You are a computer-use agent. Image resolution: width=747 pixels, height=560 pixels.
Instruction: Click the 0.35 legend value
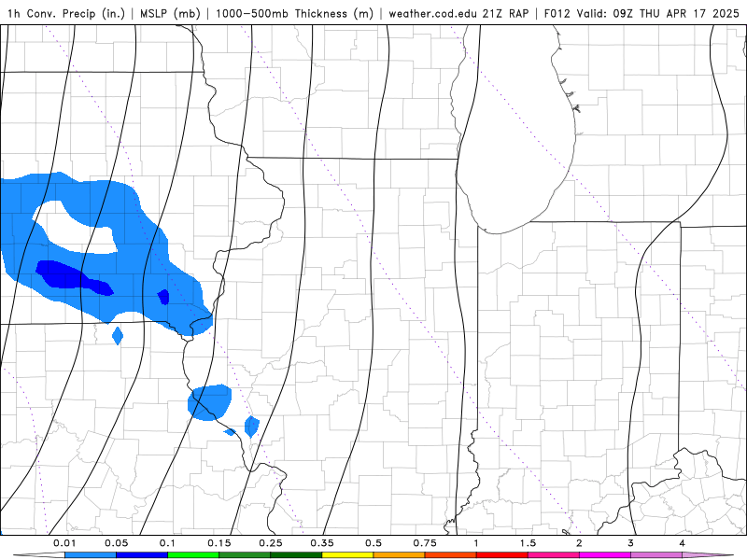click(x=322, y=543)
